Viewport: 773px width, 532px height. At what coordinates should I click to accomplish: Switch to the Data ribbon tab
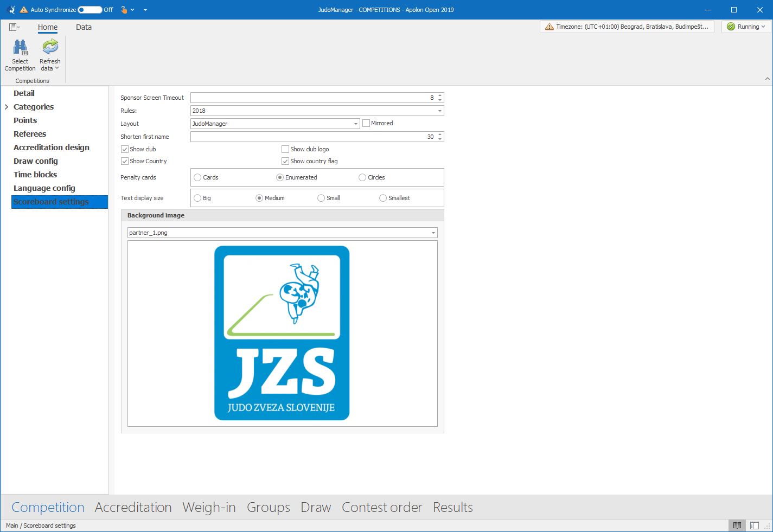84,27
